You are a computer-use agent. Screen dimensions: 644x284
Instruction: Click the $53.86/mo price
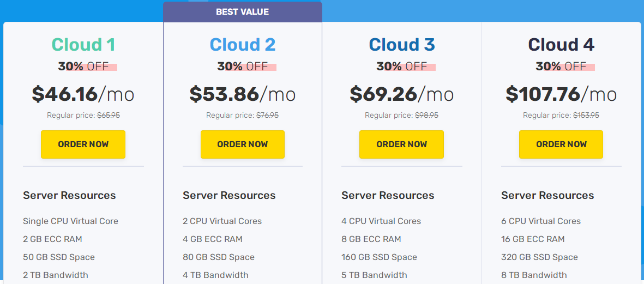coord(242,94)
